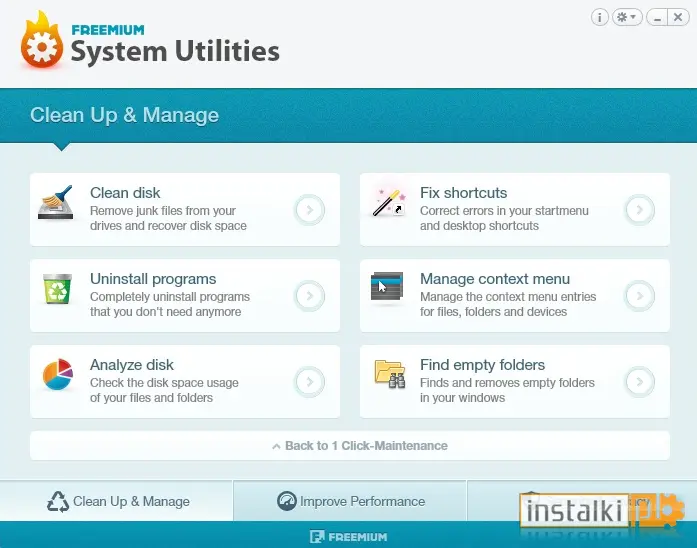Launch Uninstall programs via its arrow button

tap(309, 296)
